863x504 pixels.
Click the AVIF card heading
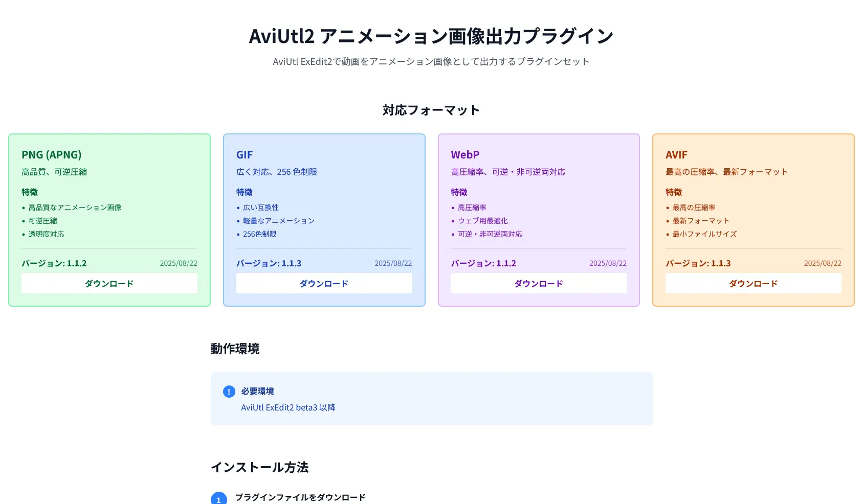(676, 155)
